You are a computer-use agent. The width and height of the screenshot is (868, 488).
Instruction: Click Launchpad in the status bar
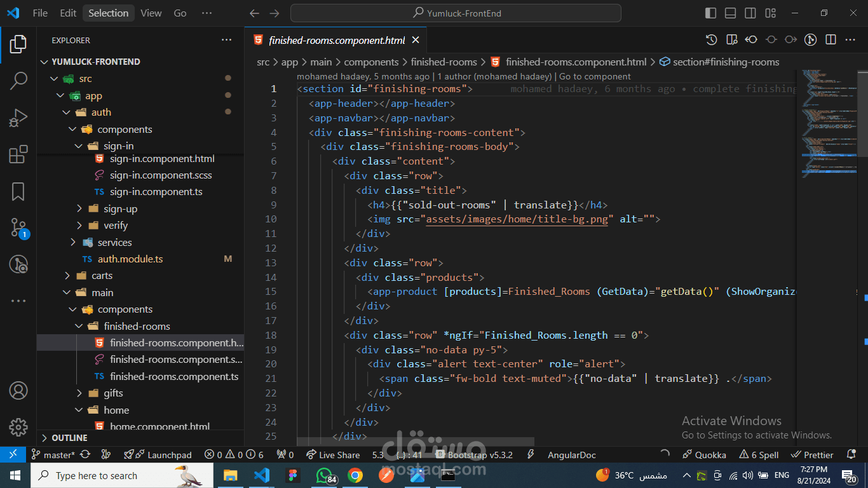158,455
